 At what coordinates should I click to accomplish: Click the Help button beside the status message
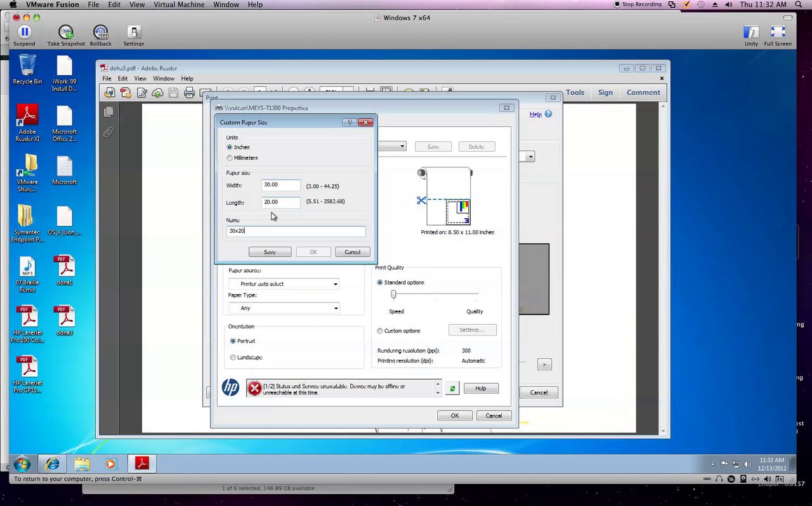click(x=481, y=388)
